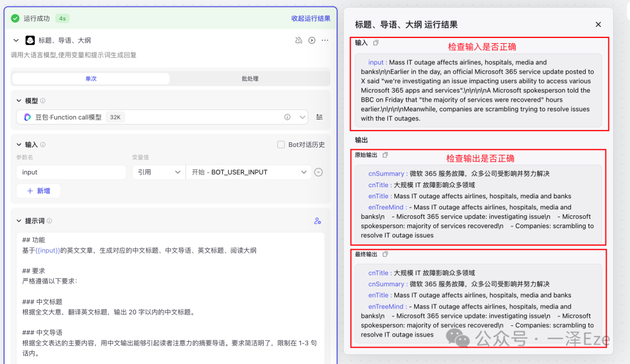Run the node with play icon

tap(311, 40)
